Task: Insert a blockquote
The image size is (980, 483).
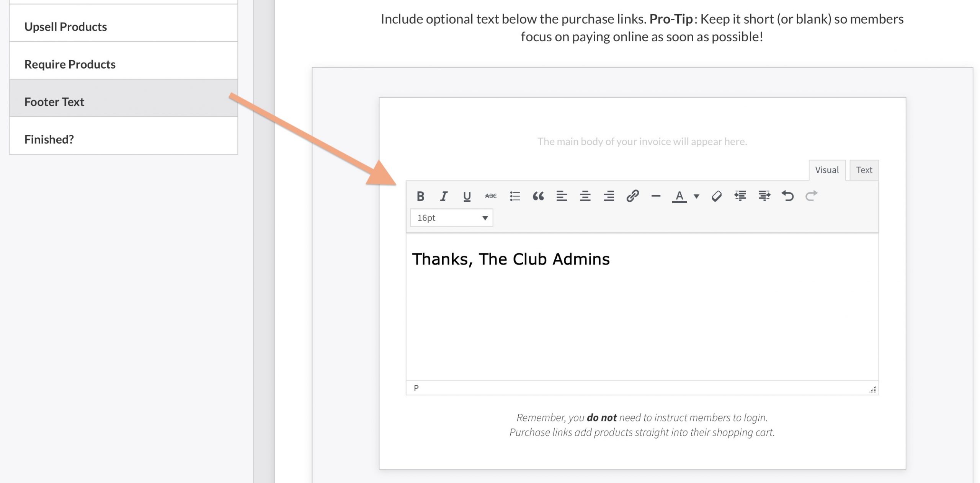Action: pyautogui.click(x=538, y=196)
